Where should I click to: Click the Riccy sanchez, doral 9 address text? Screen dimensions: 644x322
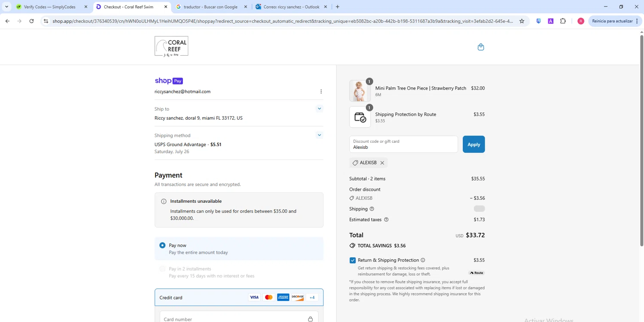[x=198, y=118]
